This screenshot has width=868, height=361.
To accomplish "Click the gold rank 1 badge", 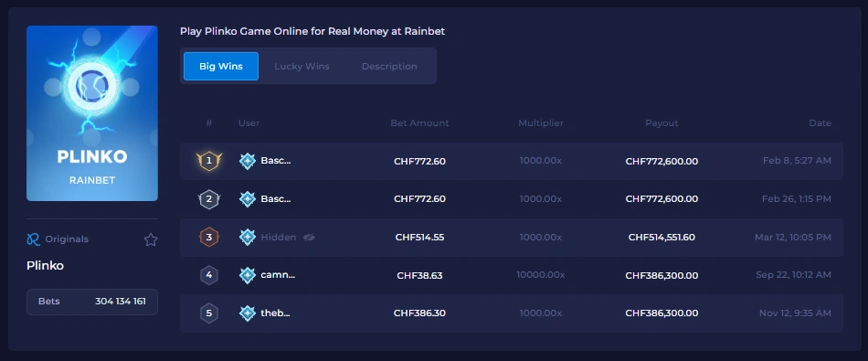I will point(208,161).
